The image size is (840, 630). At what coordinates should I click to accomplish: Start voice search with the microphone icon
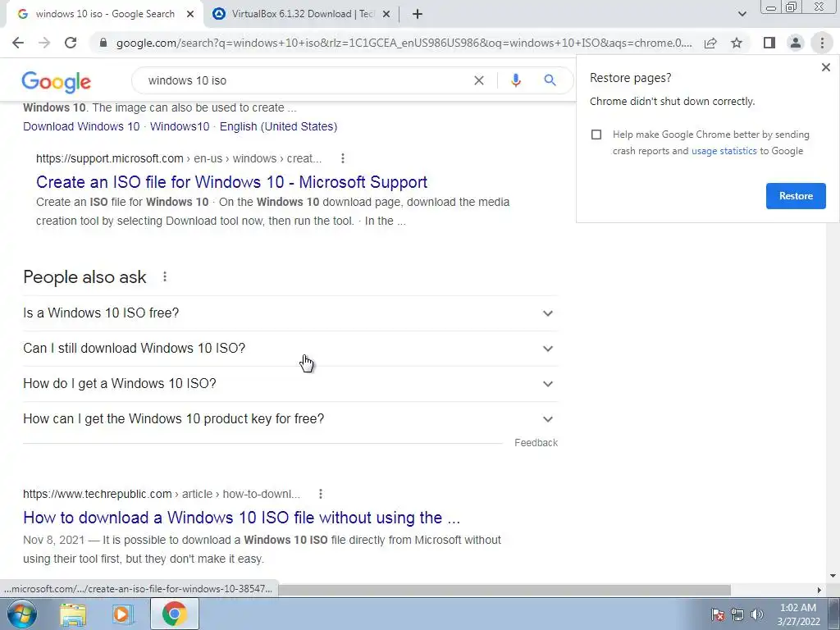(516, 80)
